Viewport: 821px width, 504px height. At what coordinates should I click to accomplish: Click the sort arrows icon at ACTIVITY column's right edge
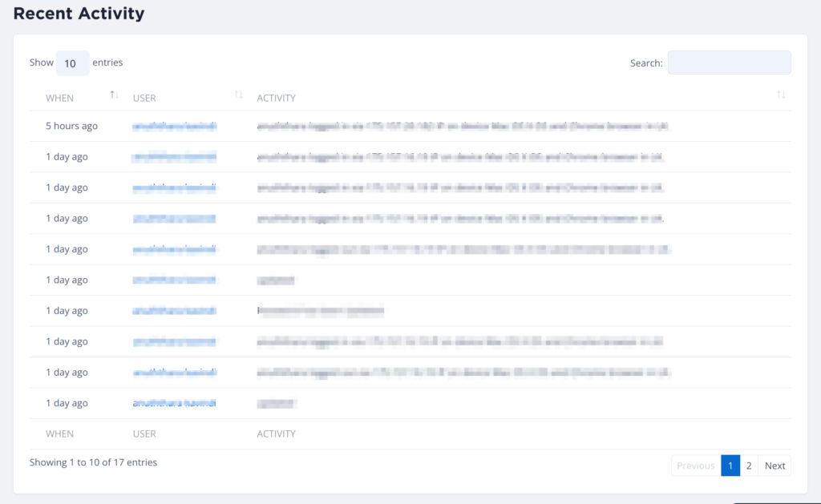781,95
